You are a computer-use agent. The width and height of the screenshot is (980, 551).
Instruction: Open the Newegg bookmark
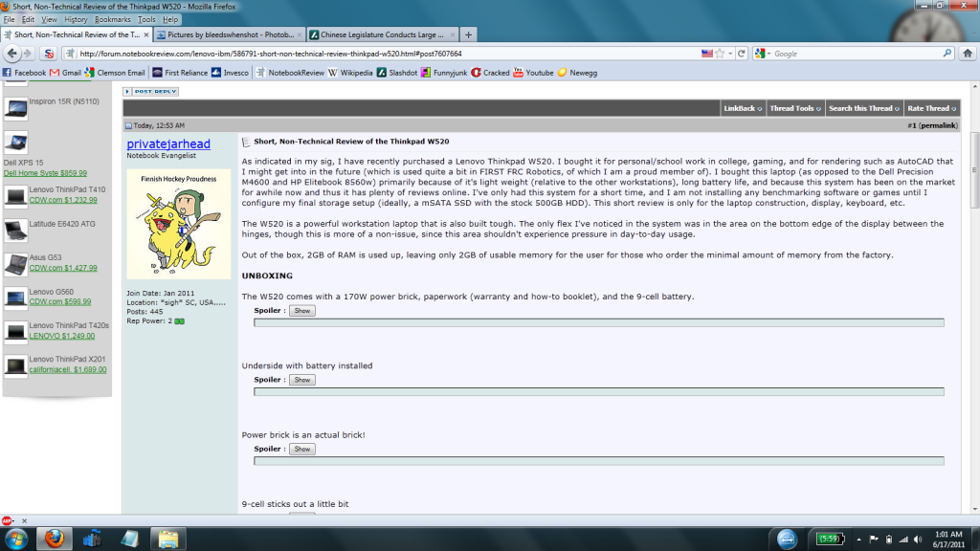[577, 73]
